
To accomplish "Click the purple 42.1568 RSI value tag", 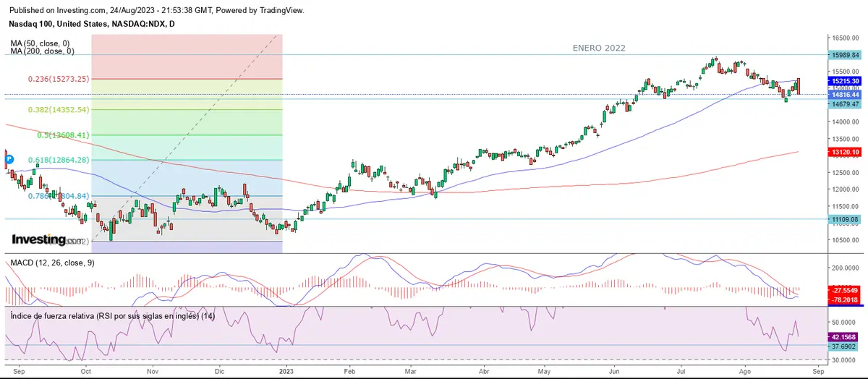I will pos(845,337).
